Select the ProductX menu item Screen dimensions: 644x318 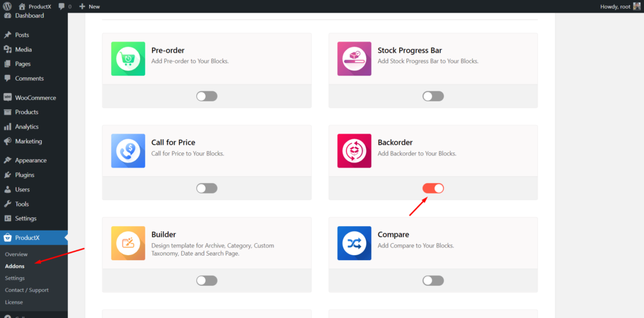pos(34,237)
